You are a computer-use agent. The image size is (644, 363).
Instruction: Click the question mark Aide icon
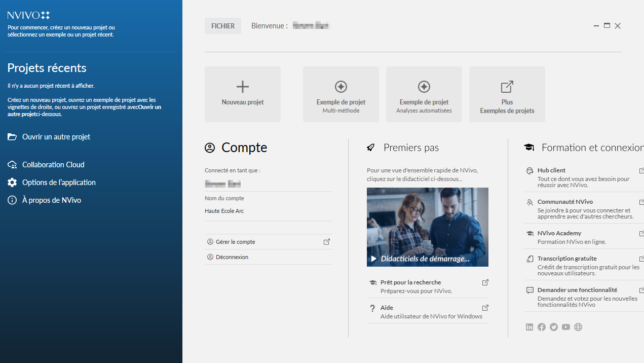[373, 308]
